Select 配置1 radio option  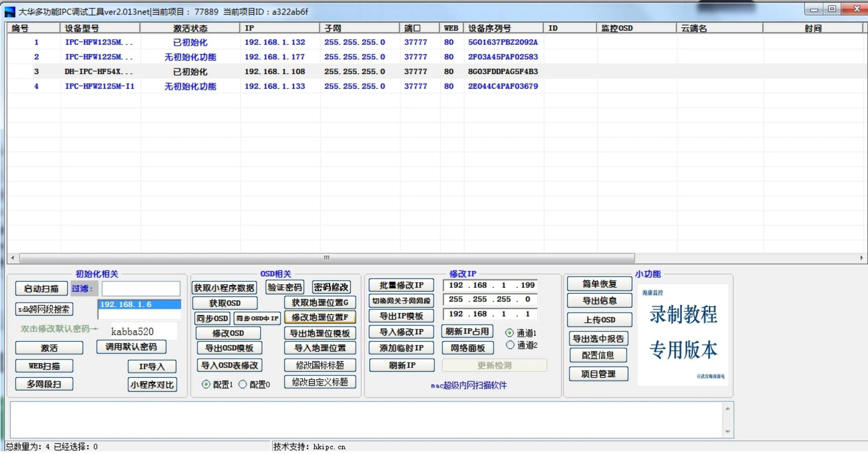(x=206, y=385)
